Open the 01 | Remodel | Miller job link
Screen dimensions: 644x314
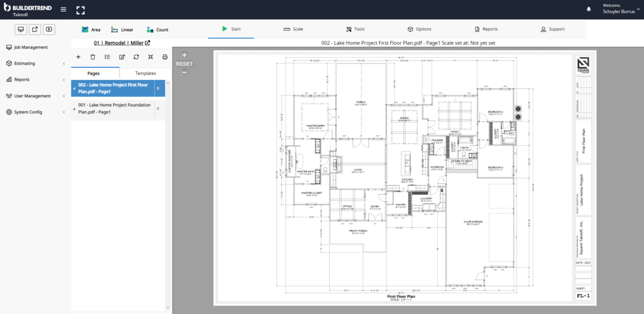[x=121, y=42]
